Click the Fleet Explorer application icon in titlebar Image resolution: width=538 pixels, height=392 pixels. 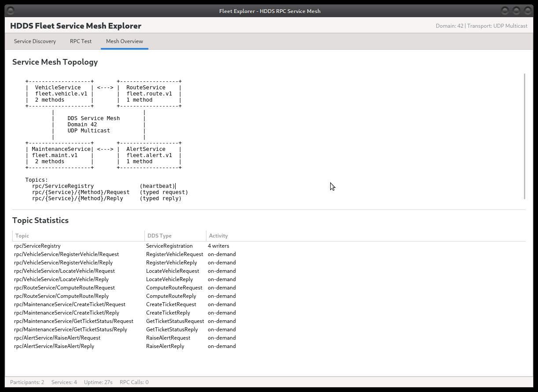[10, 11]
